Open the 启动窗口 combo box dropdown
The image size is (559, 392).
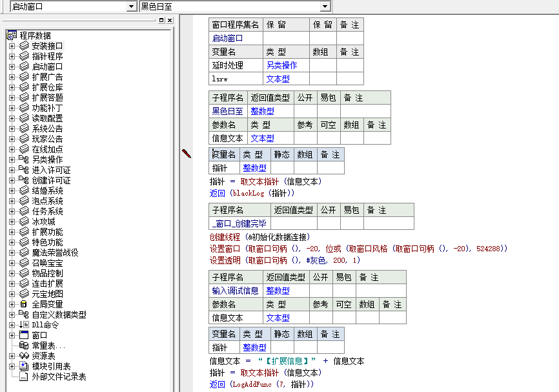(x=132, y=6)
